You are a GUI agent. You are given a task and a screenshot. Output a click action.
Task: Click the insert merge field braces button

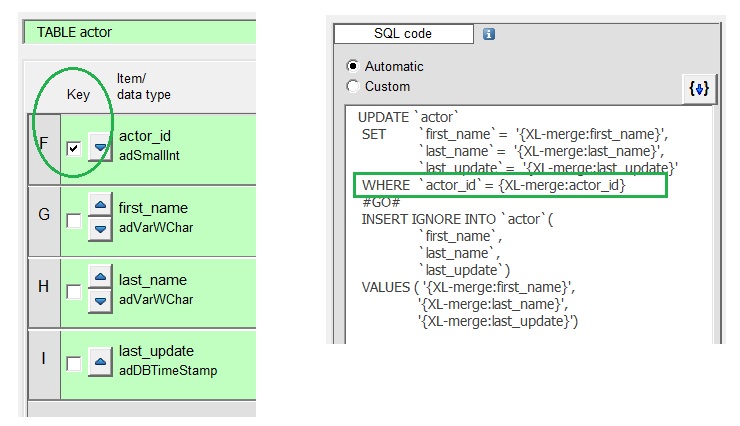[699, 88]
